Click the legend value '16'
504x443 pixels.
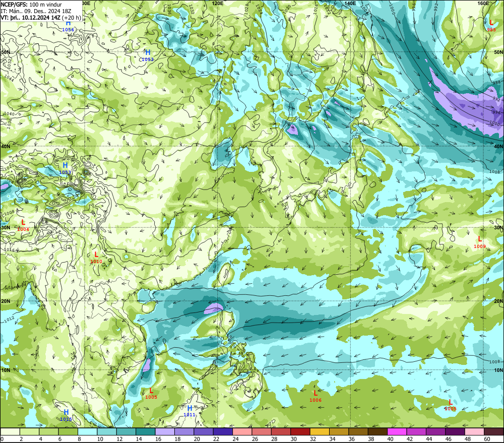pyautogui.click(x=158, y=439)
